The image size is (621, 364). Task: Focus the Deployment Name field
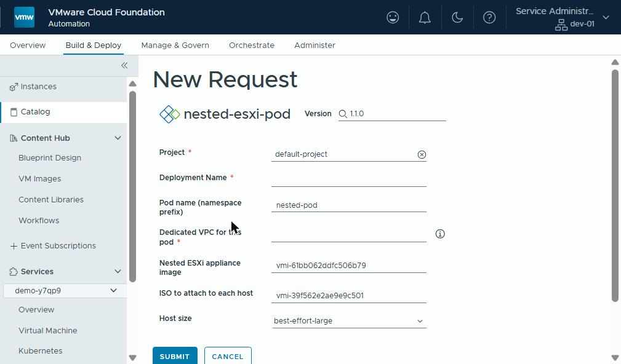[x=348, y=180]
